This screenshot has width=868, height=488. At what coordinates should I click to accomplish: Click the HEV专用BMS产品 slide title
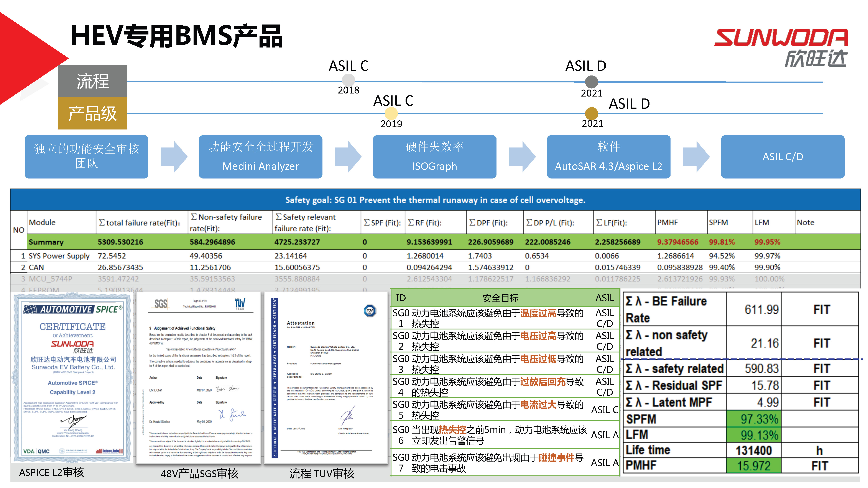coord(177,36)
